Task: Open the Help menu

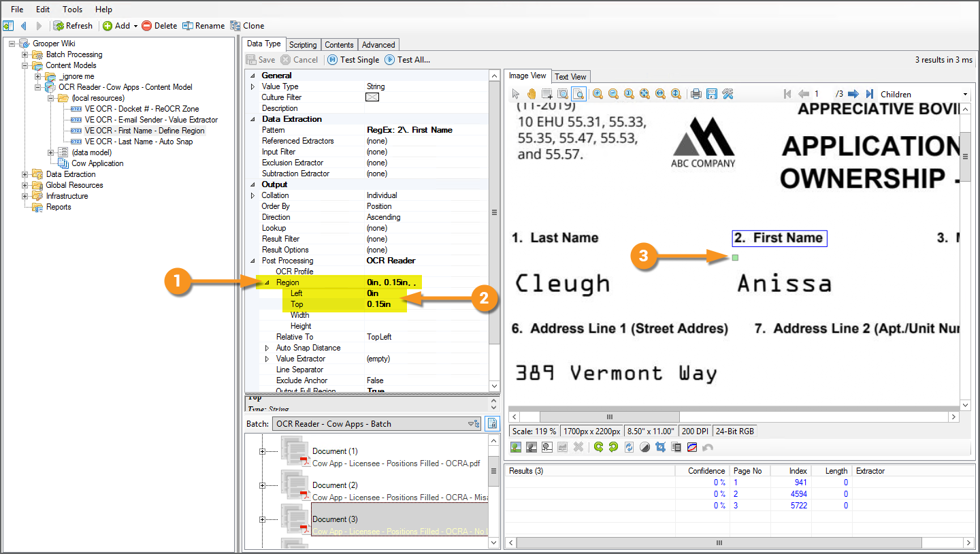Action: click(x=103, y=10)
